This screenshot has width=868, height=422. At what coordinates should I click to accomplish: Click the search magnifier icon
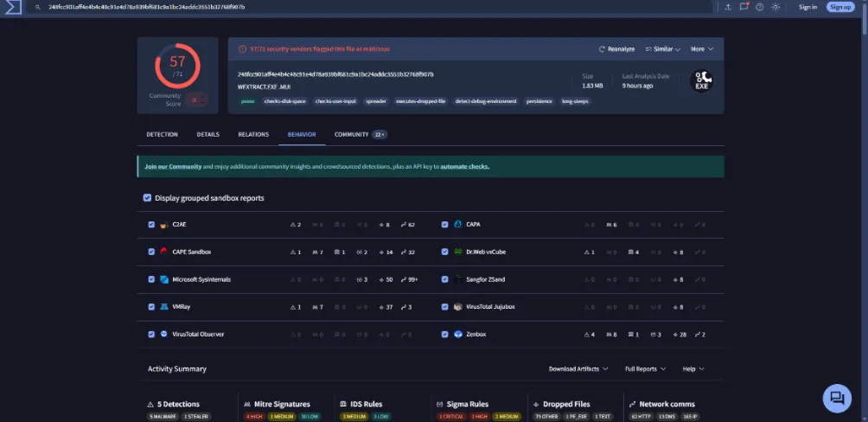pyautogui.click(x=38, y=7)
